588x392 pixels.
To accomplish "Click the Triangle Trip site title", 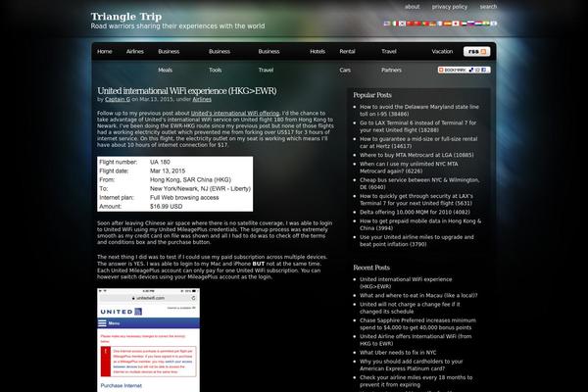I will 126,17.
